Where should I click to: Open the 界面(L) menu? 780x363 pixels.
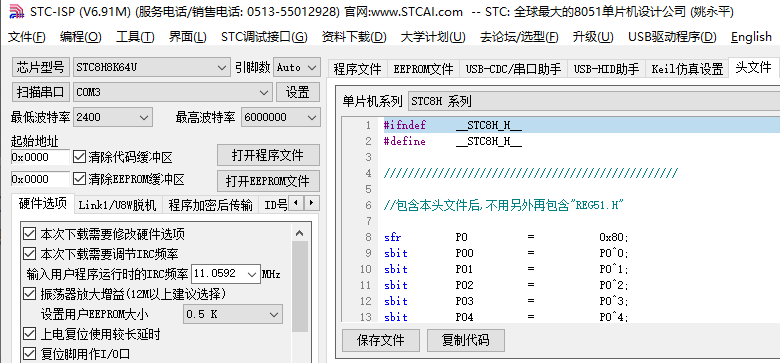click(188, 37)
